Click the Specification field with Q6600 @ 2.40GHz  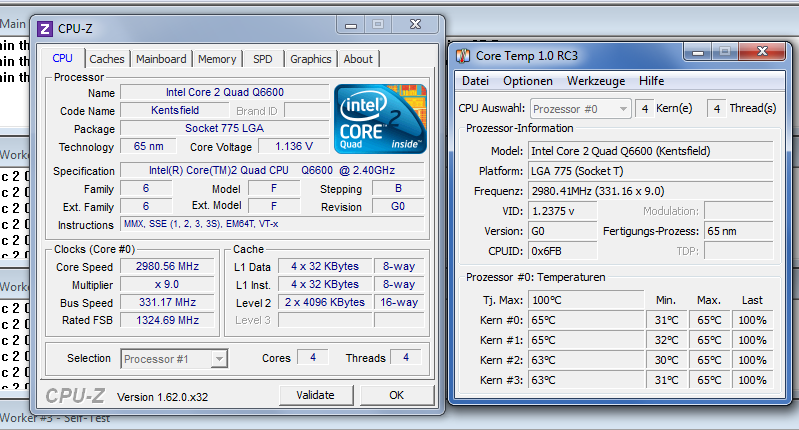click(272, 170)
